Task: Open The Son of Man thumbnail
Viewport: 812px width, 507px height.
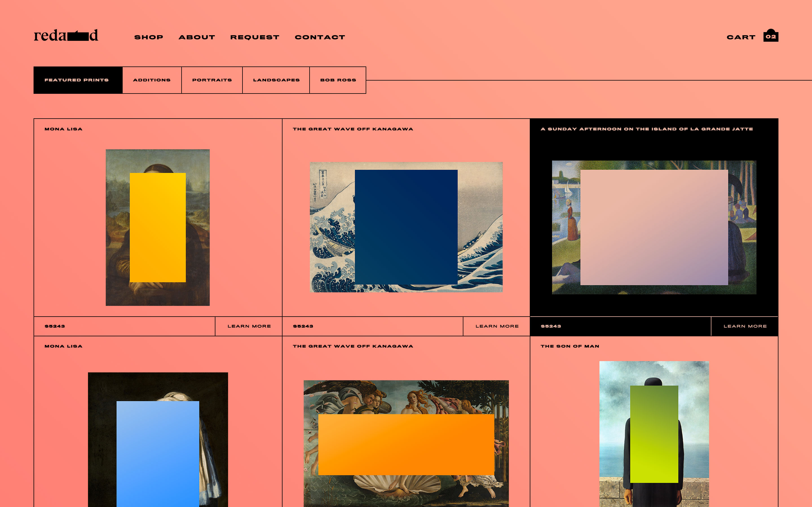Action: (654, 434)
